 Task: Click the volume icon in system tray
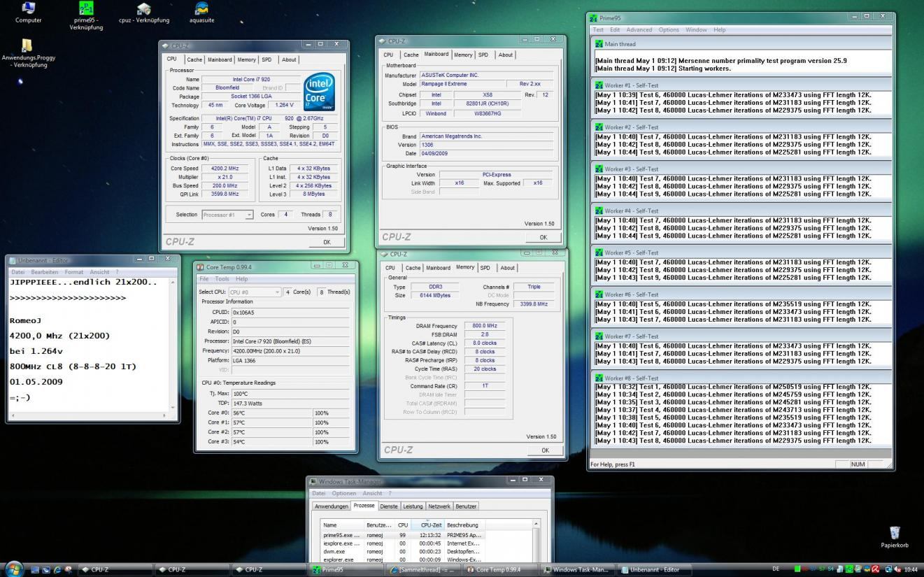click(897, 569)
